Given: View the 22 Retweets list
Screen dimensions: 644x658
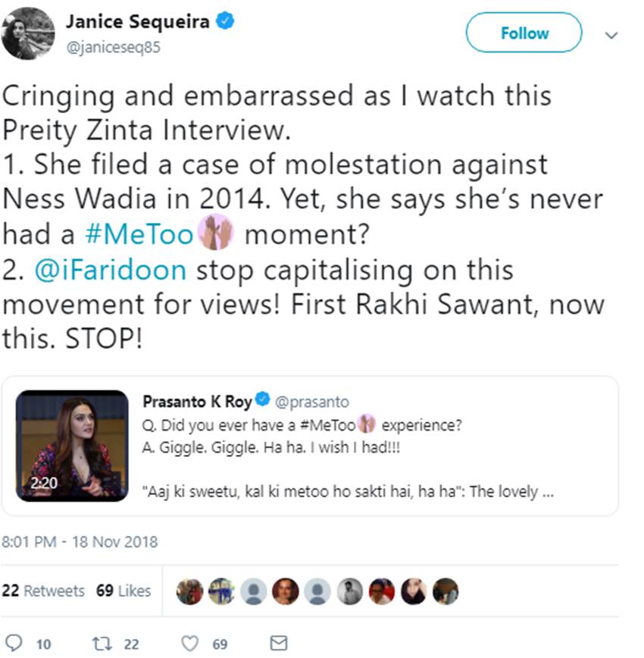Looking at the screenshot, I should (x=43, y=591).
